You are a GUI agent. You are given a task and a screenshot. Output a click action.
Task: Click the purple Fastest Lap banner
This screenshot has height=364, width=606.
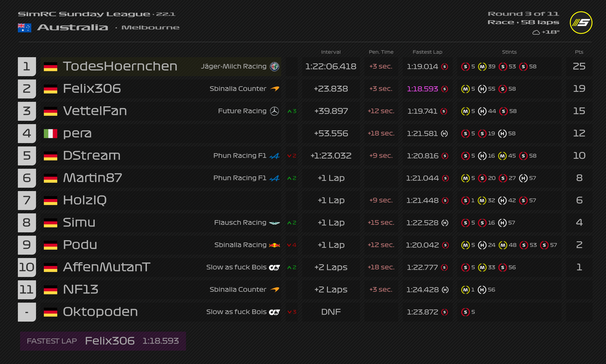(103, 341)
